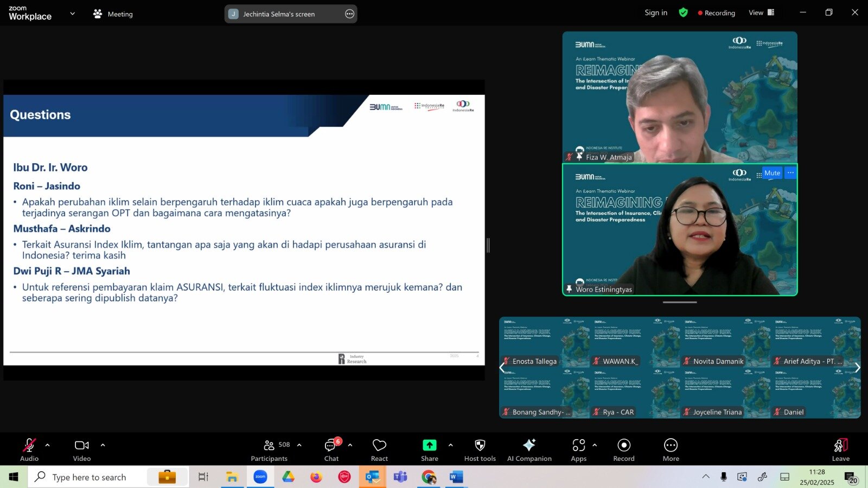Start camera using the Video button

[82, 450]
